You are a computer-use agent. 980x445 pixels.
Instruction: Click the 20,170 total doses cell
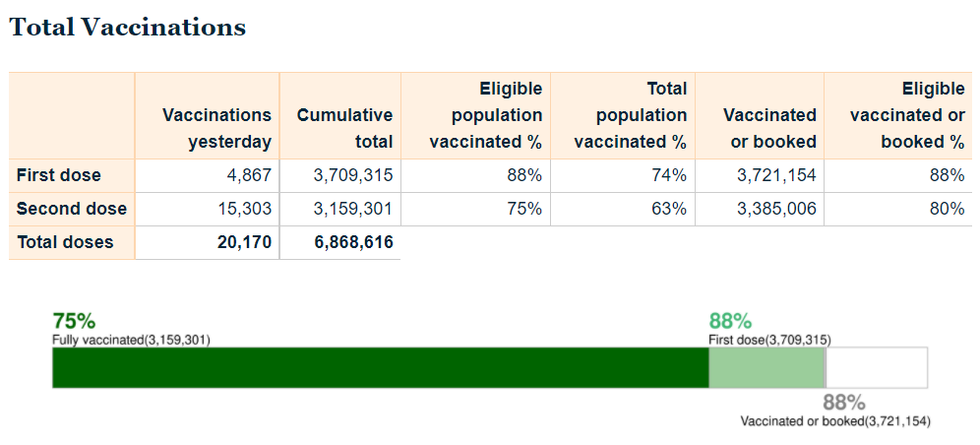click(x=245, y=242)
